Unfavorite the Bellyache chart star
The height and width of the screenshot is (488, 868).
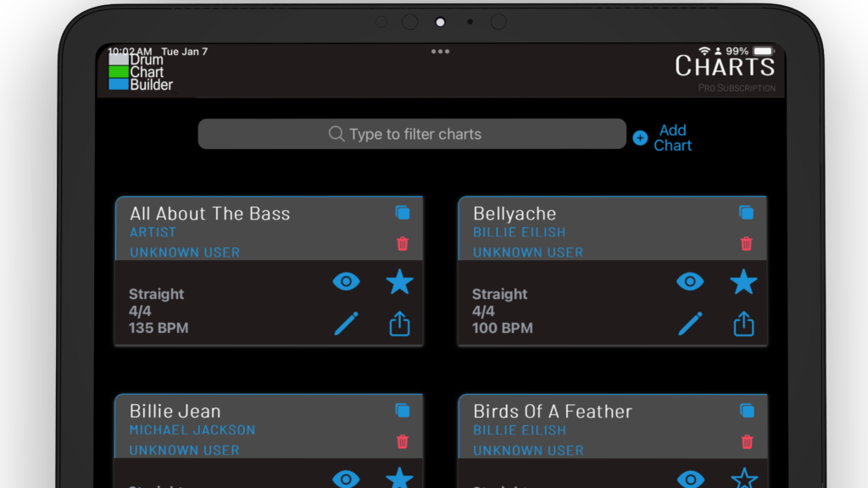(x=743, y=281)
